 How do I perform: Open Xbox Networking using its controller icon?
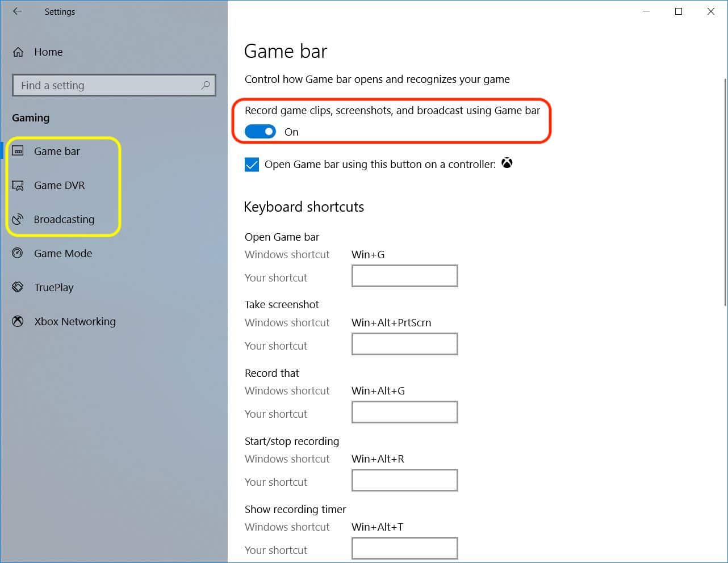tap(18, 321)
